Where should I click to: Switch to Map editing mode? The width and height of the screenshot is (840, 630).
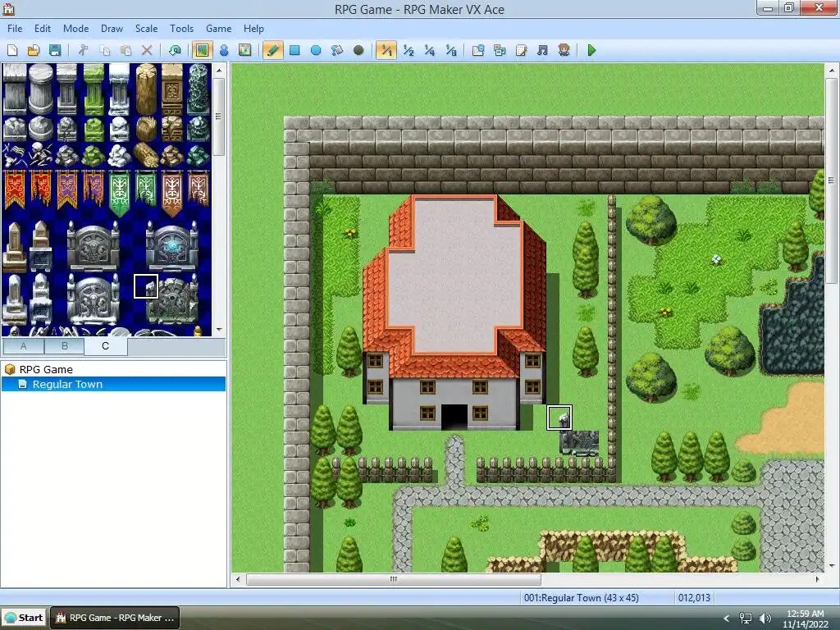[202, 50]
